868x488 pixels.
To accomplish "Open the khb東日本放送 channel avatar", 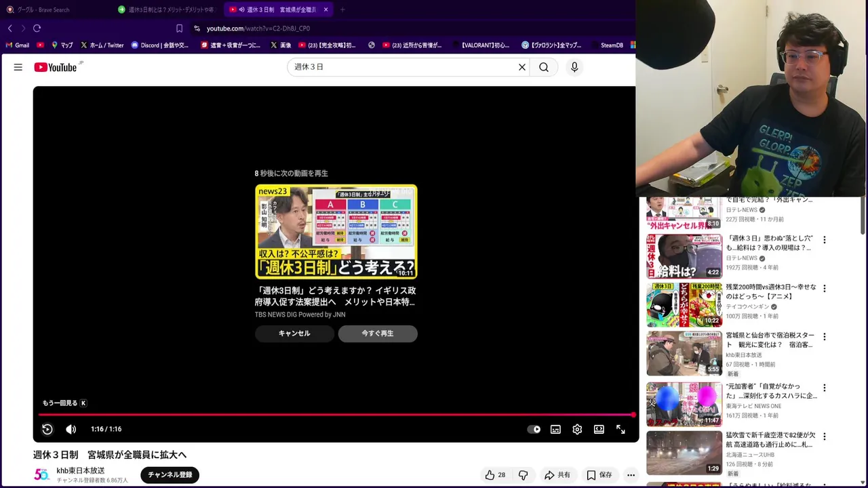I will pos(41,474).
